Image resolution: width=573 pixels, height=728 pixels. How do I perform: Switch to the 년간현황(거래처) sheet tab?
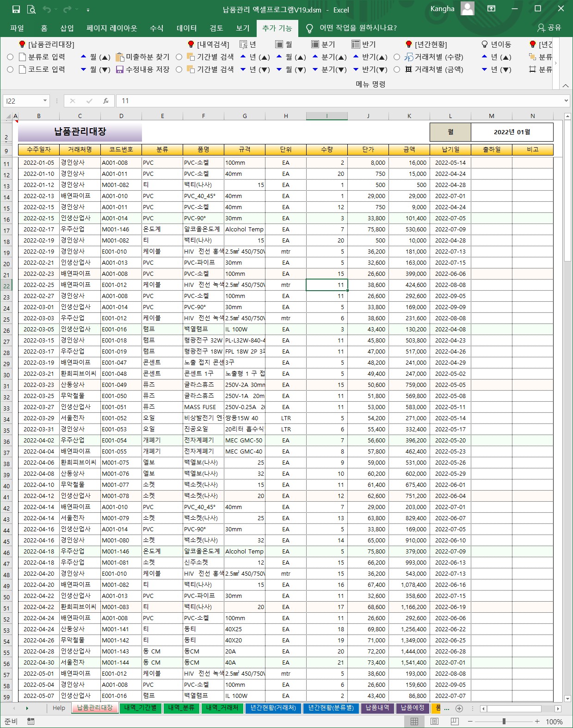tap(273, 708)
